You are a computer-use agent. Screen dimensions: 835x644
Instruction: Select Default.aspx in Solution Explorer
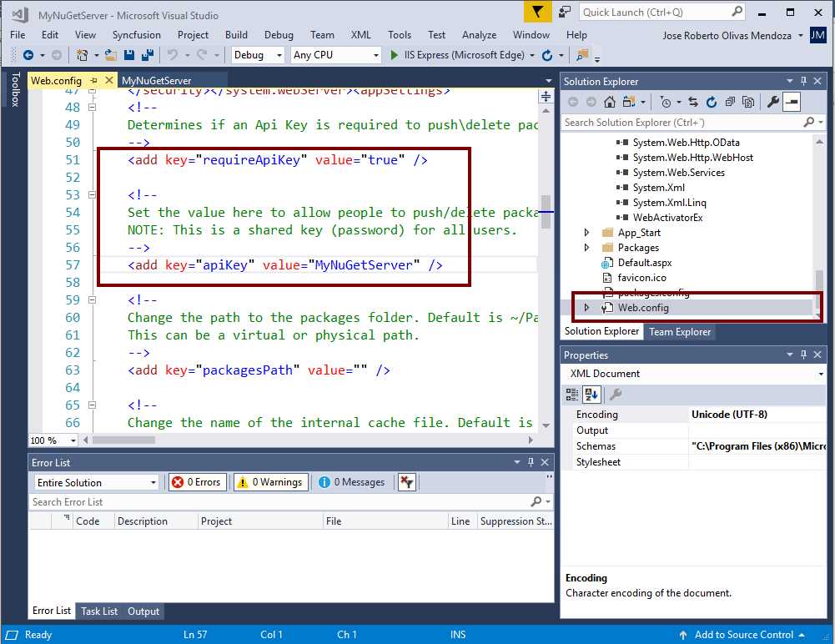644,263
